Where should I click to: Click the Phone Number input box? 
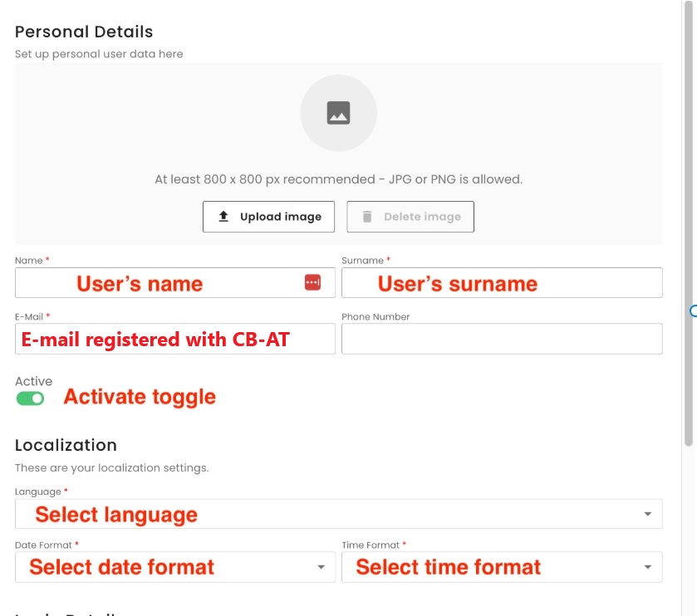tap(501, 339)
